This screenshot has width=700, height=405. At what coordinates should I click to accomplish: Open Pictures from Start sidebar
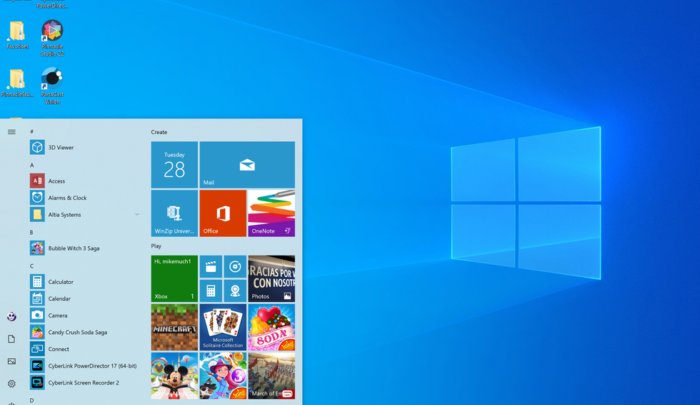[x=12, y=361]
